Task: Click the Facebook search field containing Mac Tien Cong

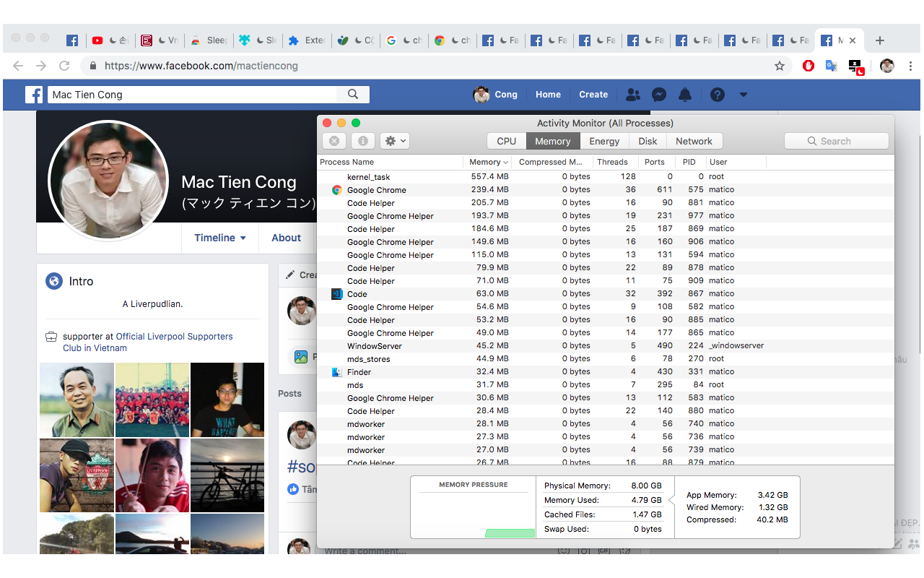Action: (193, 95)
